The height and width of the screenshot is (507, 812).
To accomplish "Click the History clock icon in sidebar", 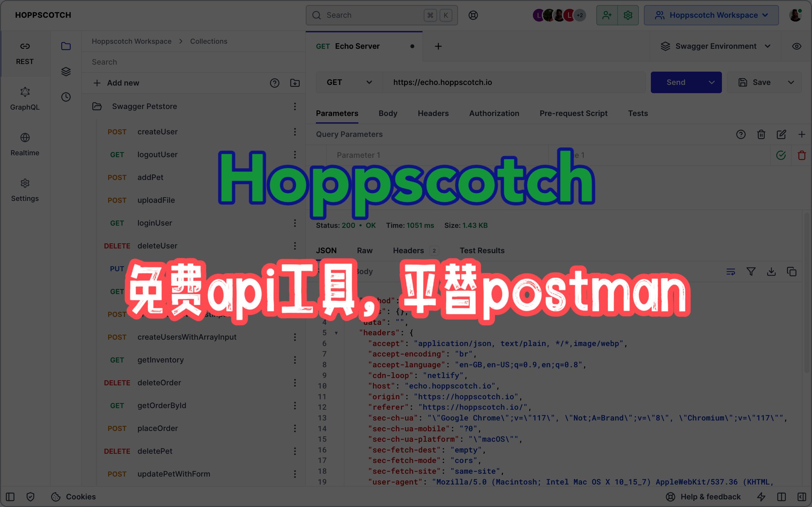I will 66,97.
